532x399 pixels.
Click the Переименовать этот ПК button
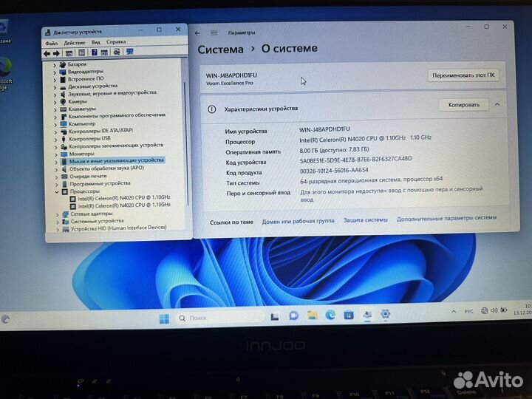pos(463,75)
